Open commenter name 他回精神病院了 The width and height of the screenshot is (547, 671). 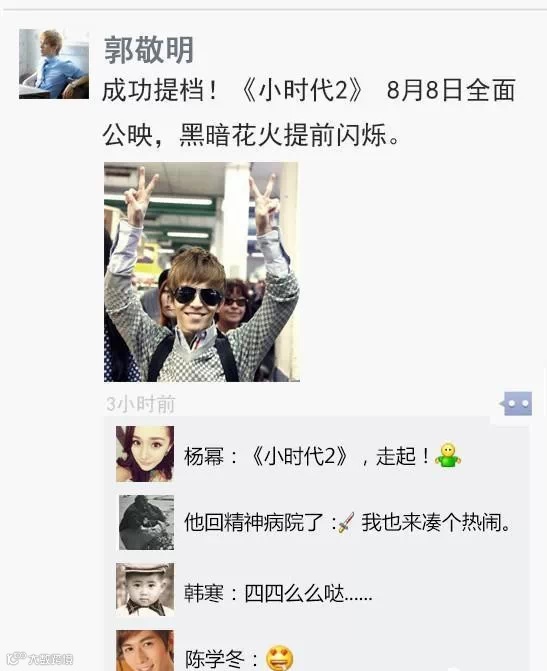pyautogui.click(x=253, y=523)
